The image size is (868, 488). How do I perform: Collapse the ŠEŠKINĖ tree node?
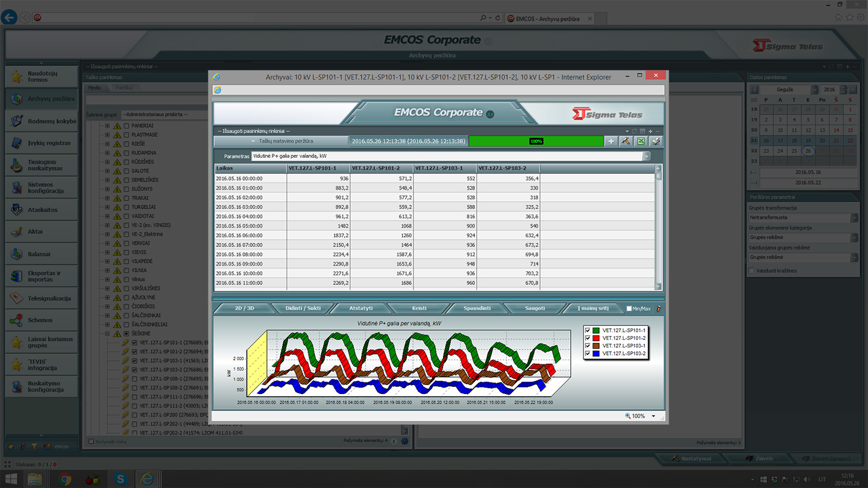(107, 333)
